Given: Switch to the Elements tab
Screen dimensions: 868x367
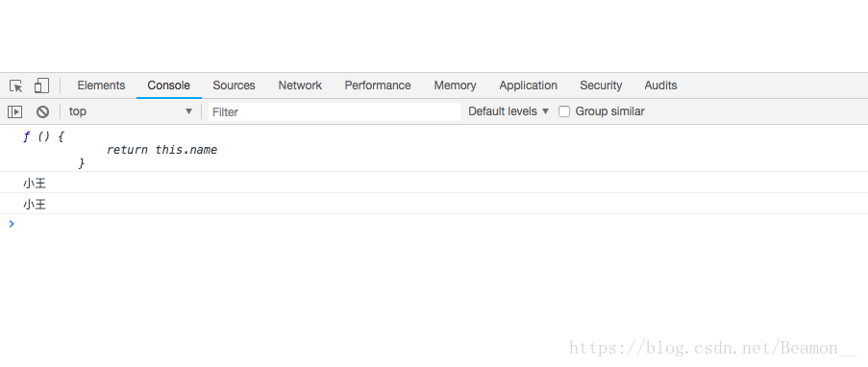Looking at the screenshot, I should pyautogui.click(x=101, y=86).
